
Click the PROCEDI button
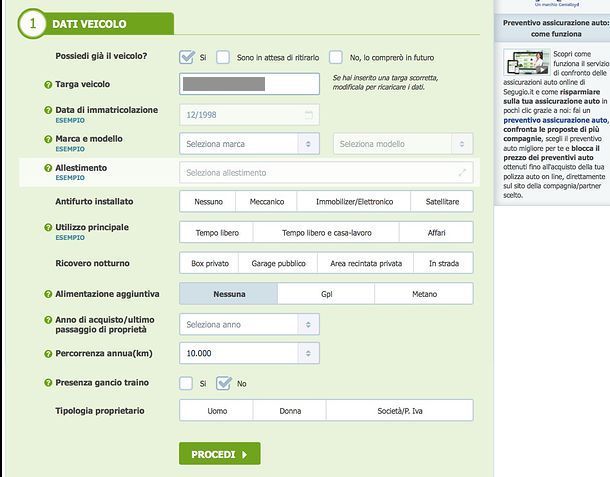[220, 454]
